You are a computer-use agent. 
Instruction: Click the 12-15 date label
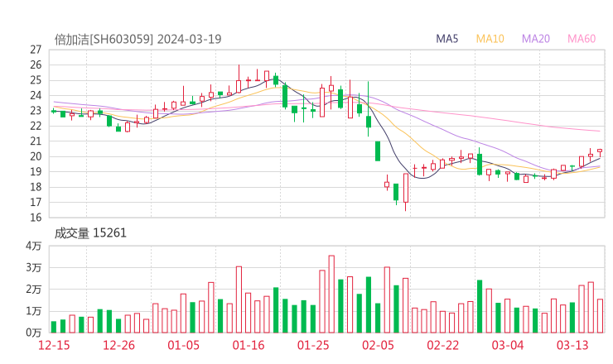coord(54,345)
